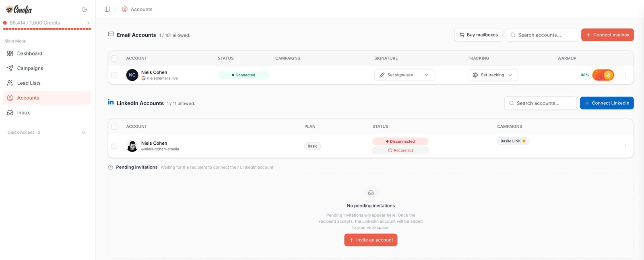Screen dimensions: 644x260
Task: Click the Google icon beside niels@emelia.live
Action: (144, 78)
